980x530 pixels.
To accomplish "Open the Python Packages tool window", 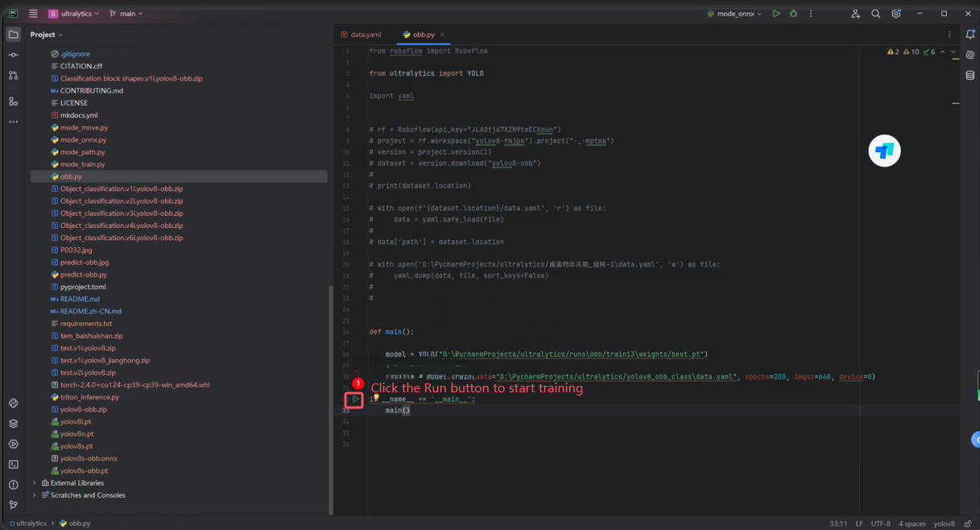I will [14, 424].
